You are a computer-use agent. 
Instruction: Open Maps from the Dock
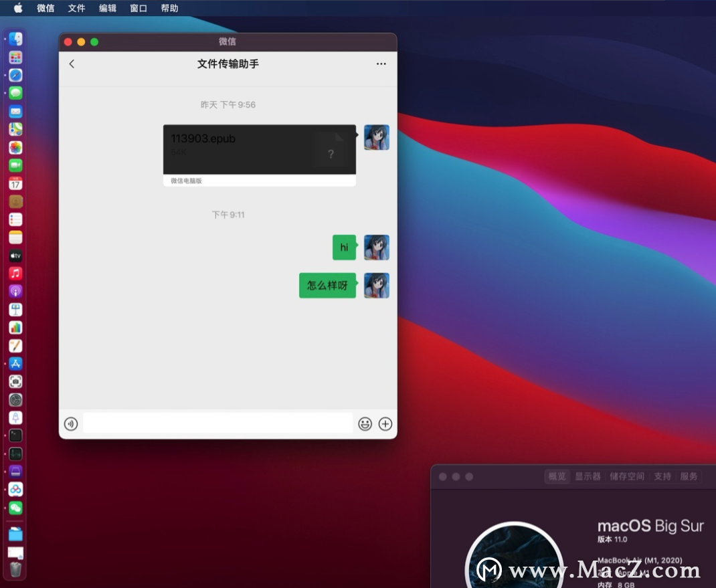coord(15,129)
